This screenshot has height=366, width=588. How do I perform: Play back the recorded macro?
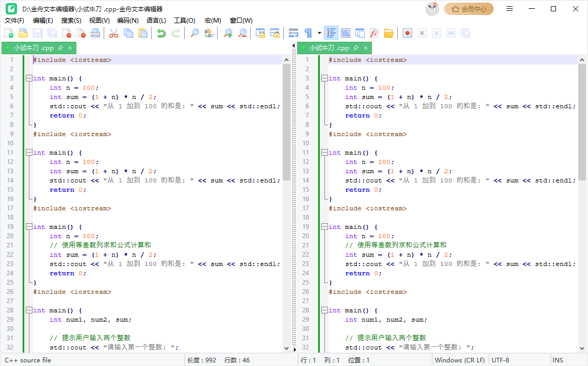(436, 34)
